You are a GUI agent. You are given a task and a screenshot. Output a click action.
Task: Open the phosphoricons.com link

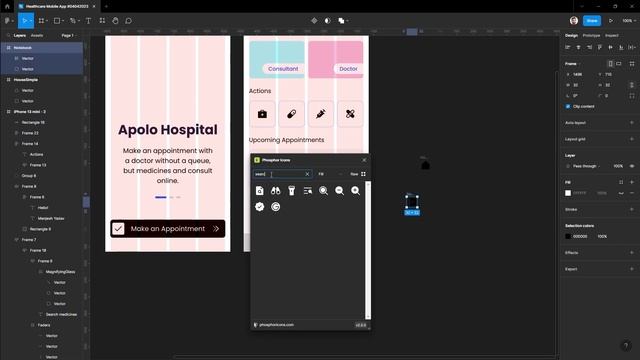276,325
